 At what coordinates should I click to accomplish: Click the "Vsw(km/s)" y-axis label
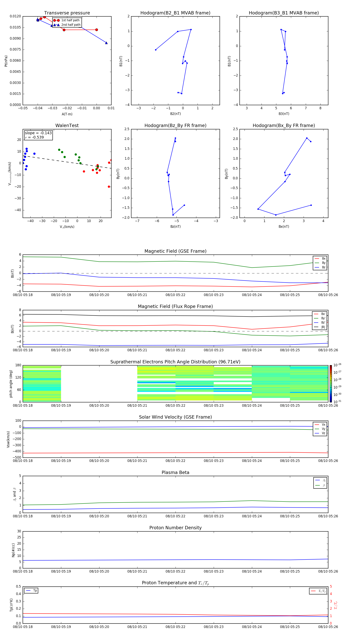pyautogui.click(x=8, y=439)
